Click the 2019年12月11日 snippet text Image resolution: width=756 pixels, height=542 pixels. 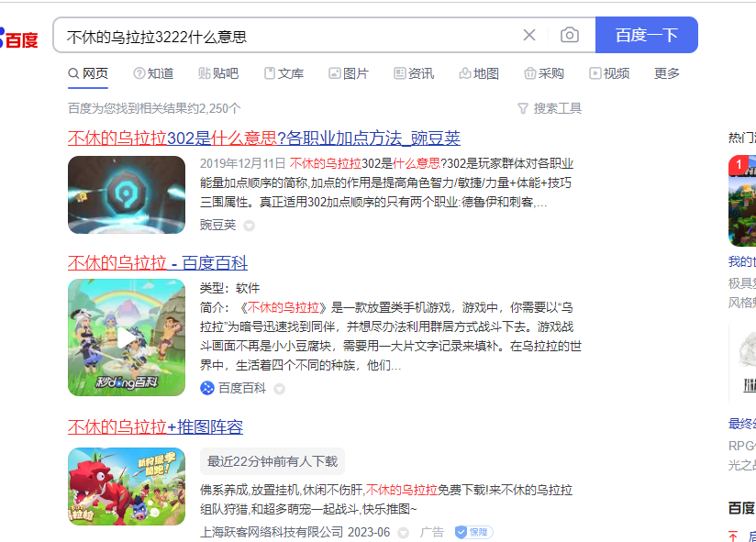[242, 163]
